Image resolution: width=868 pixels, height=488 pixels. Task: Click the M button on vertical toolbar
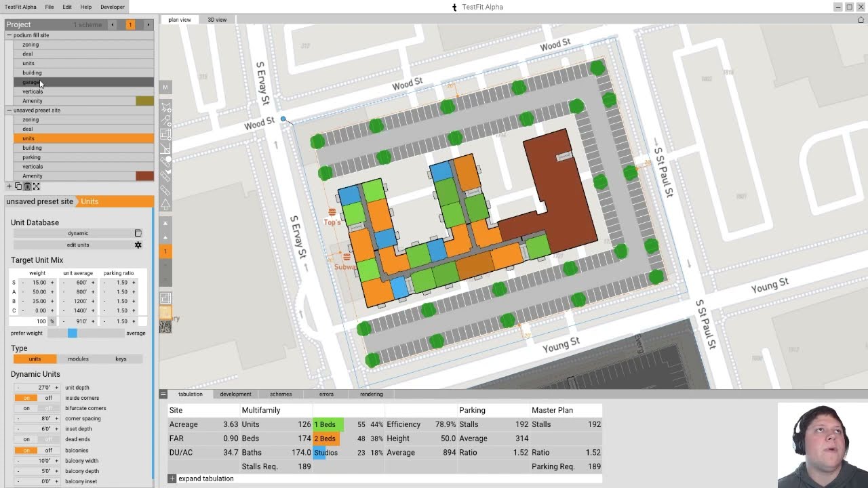[165, 87]
